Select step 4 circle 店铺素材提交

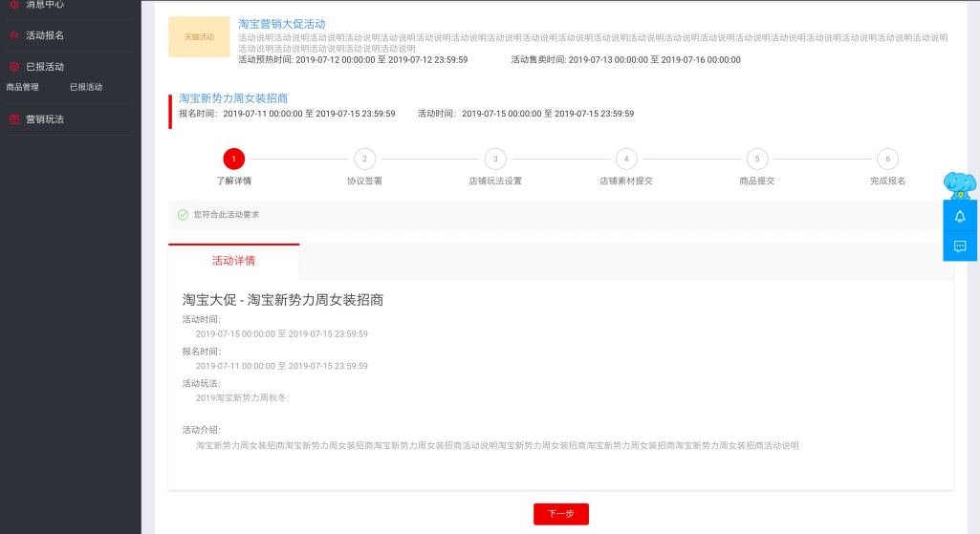pos(626,159)
